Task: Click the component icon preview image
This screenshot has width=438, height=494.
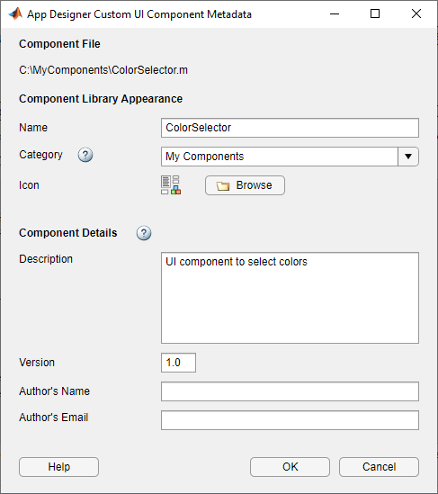Action: (171, 185)
